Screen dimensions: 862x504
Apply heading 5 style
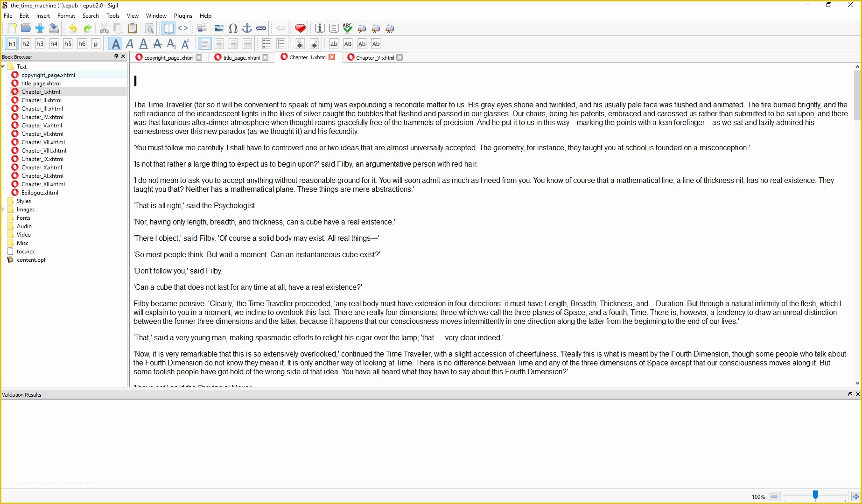tap(68, 44)
